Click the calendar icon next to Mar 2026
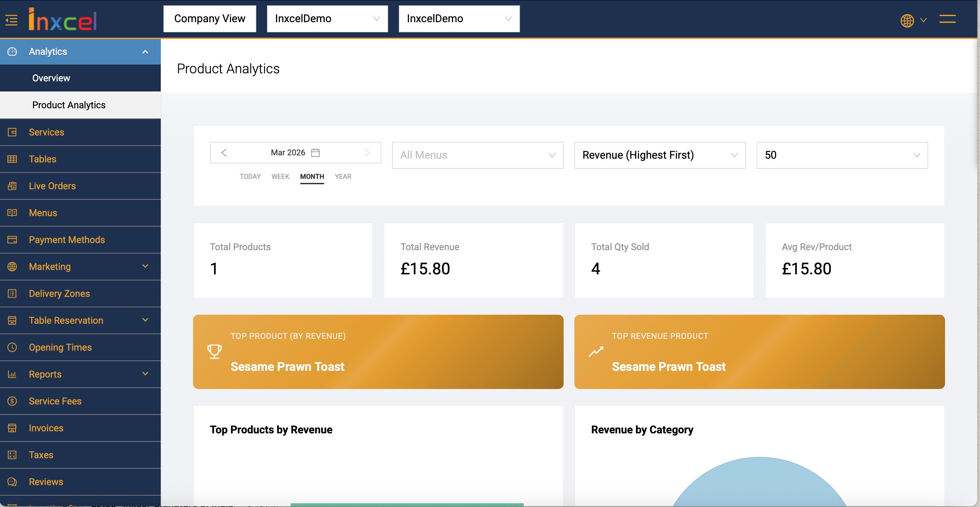The width and height of the screenshot is (980, 507). (x=315, y=153)
